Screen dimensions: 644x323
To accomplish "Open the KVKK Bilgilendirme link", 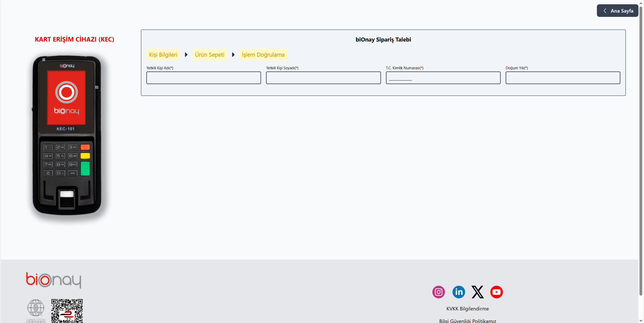I will pyautogui.click(x=467, y=309).
